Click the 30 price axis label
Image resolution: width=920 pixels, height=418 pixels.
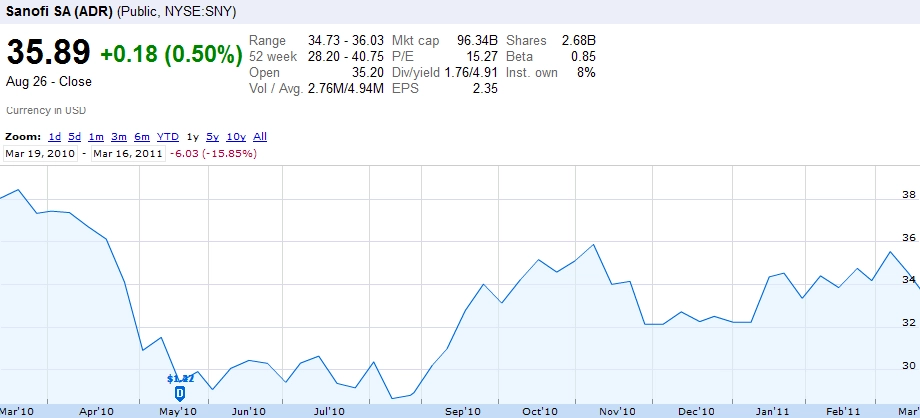(909, 366)
